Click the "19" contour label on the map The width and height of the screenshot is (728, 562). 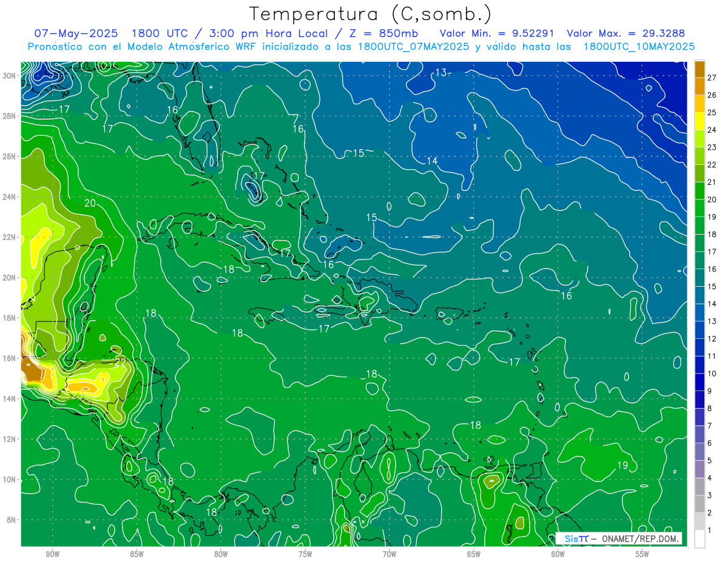click(622, 466)
